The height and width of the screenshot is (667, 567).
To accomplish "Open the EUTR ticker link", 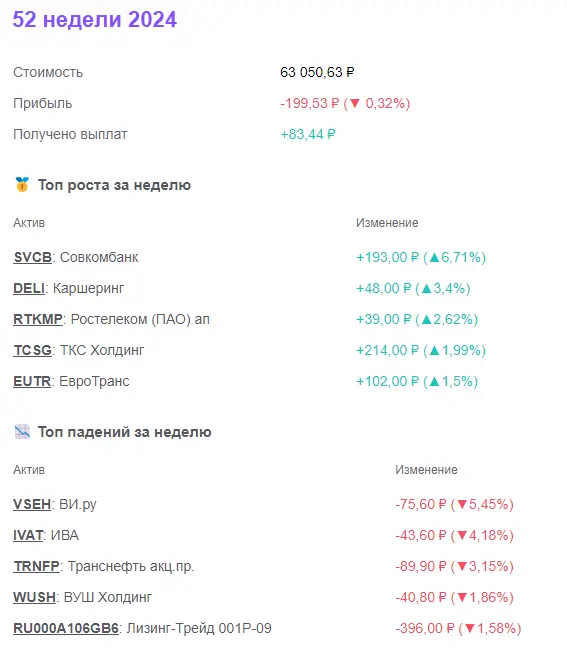I will click(32, 381).
